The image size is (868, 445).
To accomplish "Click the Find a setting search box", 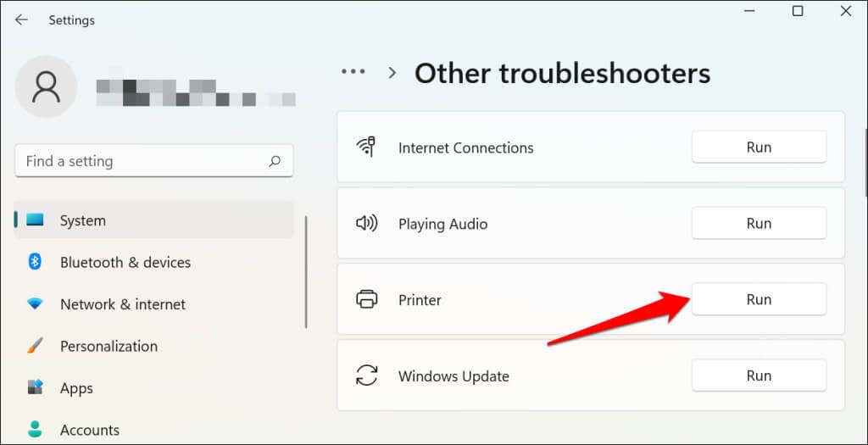I will 154,161.
